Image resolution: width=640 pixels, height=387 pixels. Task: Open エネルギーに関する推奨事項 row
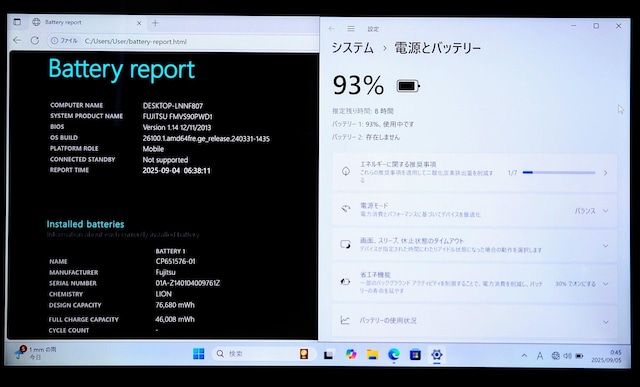(x=474, y=173)
